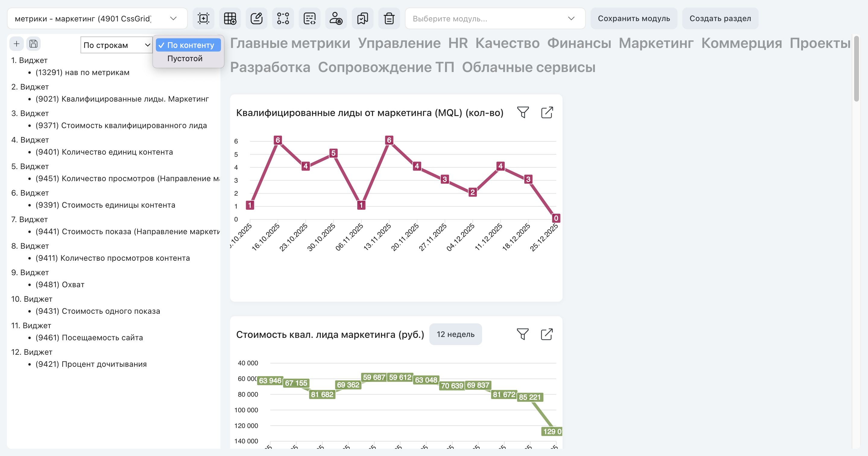Click Сохранить модуль button
This screenshot has height=456, width=868.
click(x=633, y=18)
